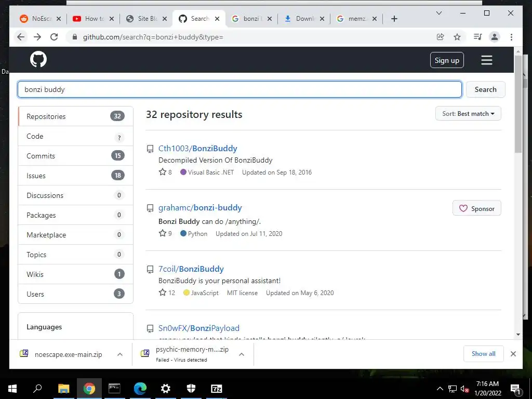Viewport: 532px width, 399px height.
Task: Open the 7coil/BonziBuddy repository link
Action: click(191, 269)
